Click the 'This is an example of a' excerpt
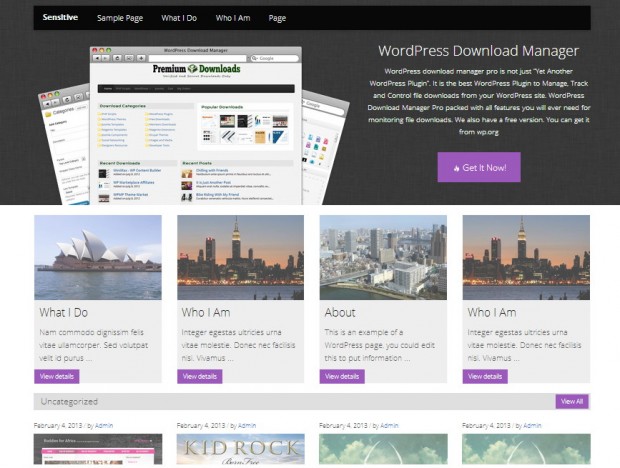 pyautogui.click(x=380, y=345)
